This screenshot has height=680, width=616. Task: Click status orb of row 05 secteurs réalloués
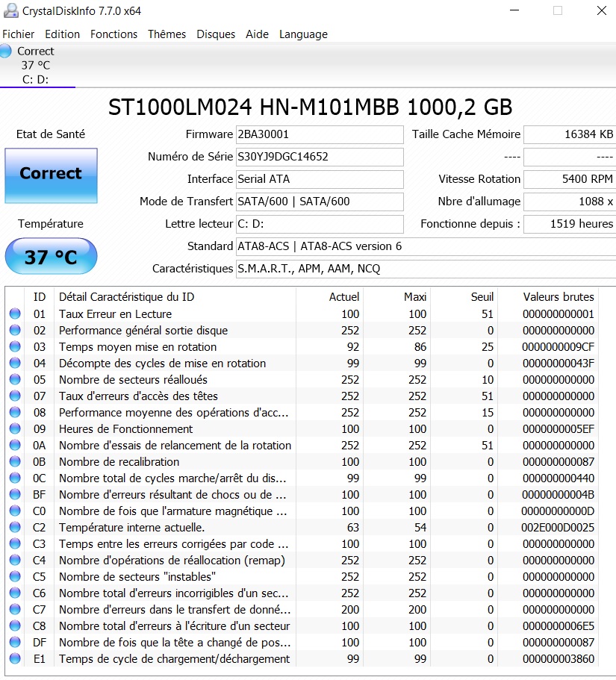click(15, 379)
